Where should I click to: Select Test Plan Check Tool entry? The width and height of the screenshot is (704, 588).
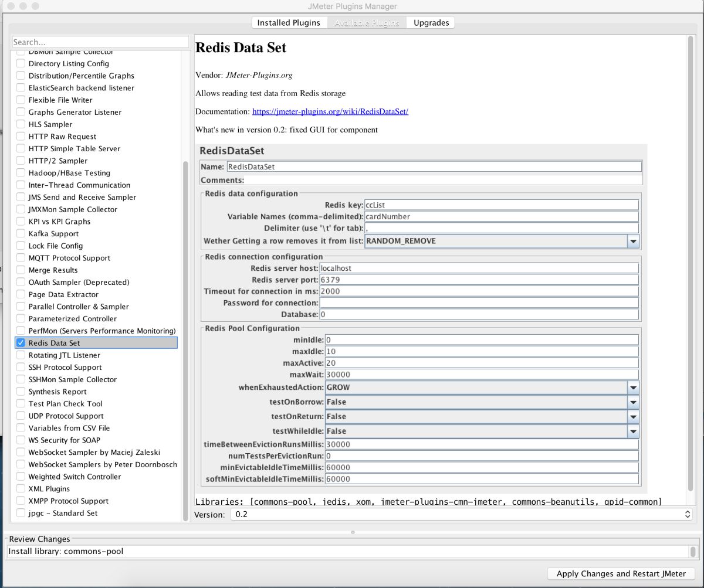(65, 404)
